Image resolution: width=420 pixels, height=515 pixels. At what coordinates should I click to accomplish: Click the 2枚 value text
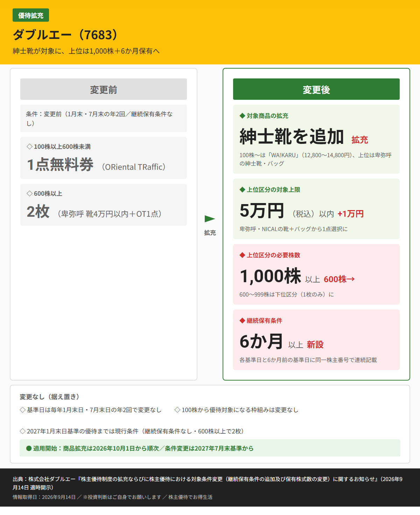(x=38, y=211)
